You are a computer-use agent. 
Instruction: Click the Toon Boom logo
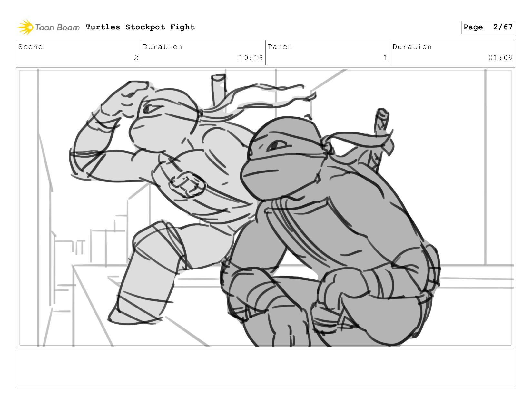coord(48,27)
